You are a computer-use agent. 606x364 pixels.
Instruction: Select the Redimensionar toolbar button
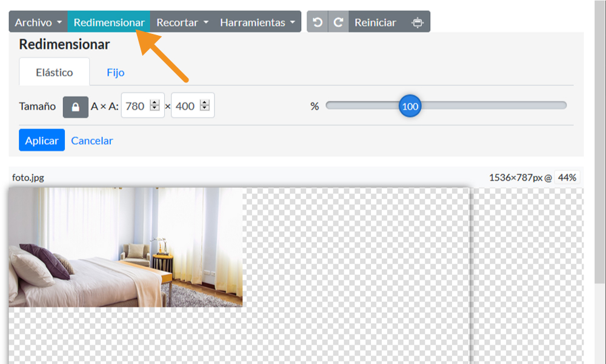tap(109, 22)
